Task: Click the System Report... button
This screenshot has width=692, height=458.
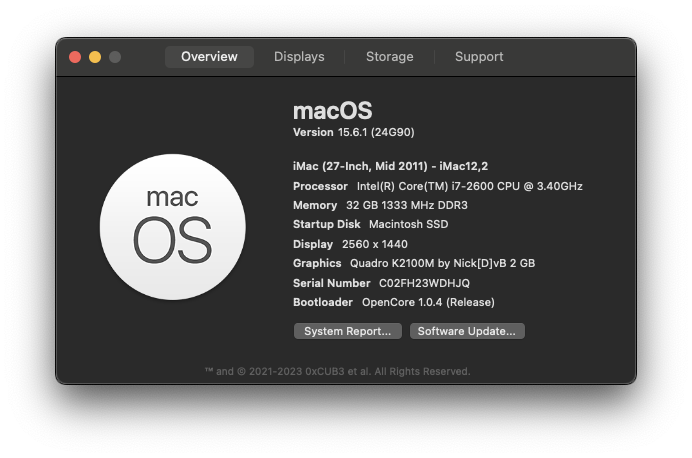Action: 348,331
